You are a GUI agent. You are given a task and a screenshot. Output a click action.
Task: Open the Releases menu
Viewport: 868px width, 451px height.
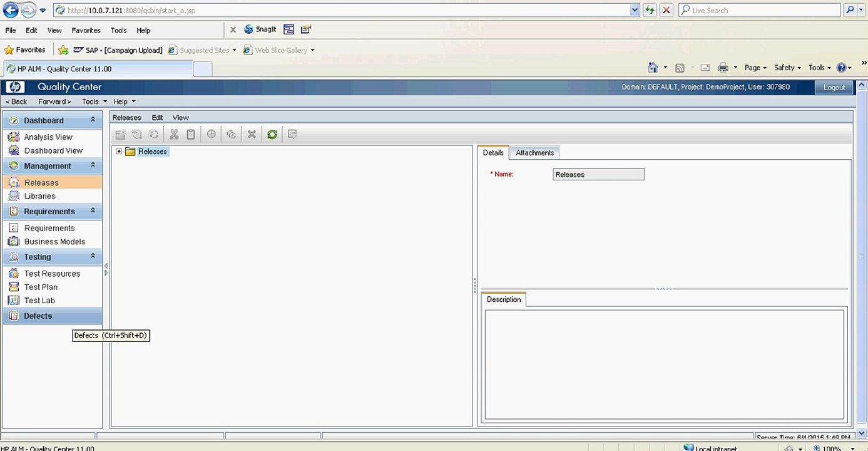point(127,118)
